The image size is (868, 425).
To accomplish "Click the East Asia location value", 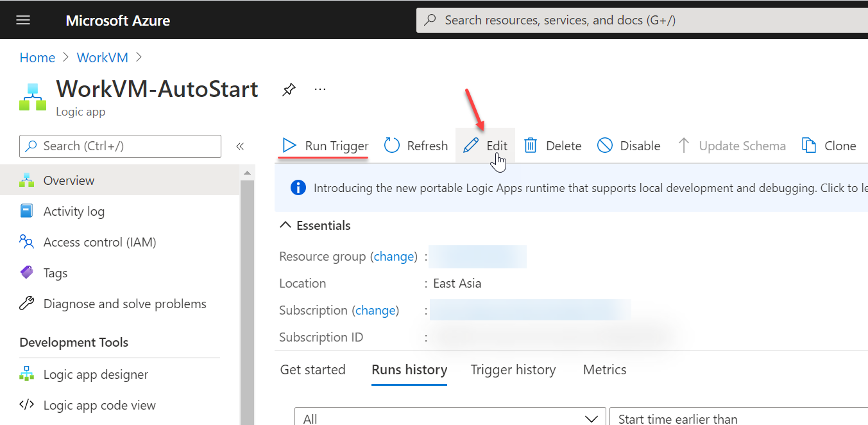I will [x=457, y=283].
